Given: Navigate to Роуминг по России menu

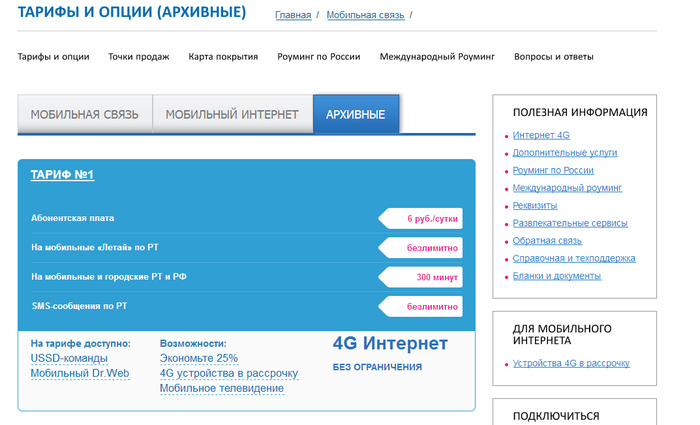Looking at the screenshot, I should pyautogui.click(x=317, y=57).
